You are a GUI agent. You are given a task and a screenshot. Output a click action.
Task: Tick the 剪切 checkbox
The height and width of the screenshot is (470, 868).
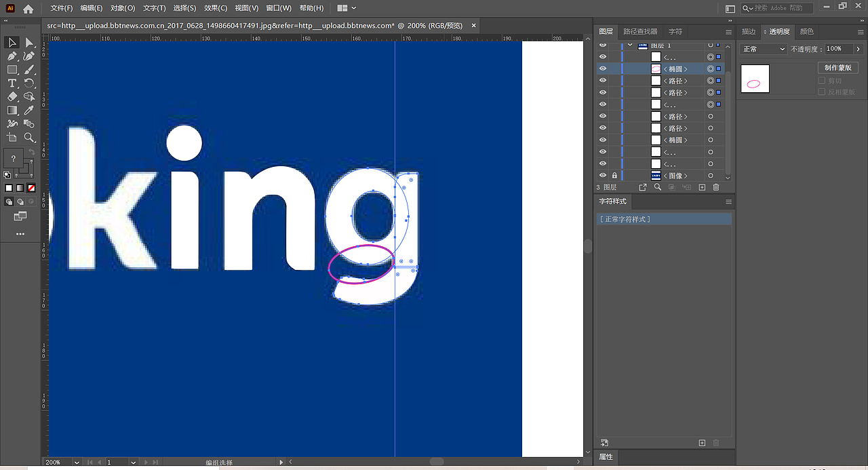tap(822, 81)
